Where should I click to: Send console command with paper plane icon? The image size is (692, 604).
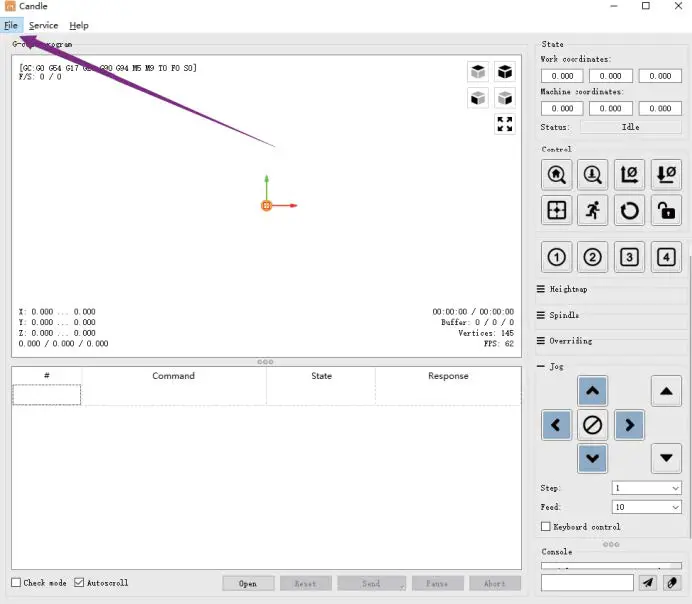647,583
